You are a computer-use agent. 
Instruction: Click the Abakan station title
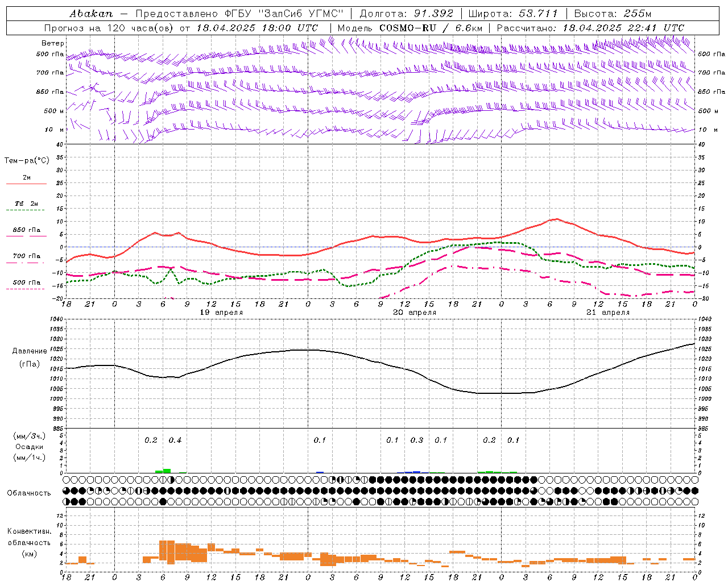[92, 14]
